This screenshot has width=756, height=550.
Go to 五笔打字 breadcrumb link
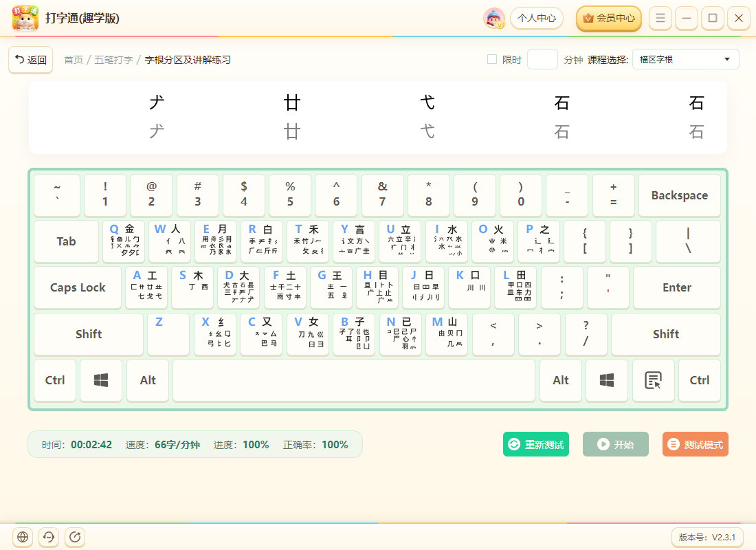coord(113,60)
